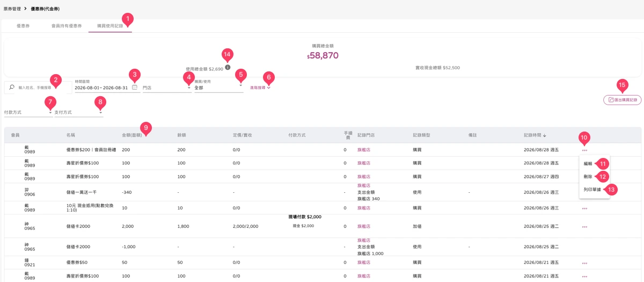Click the 旗艦店 340 expense text
644x282 pixels.
(x=368, y=199)
